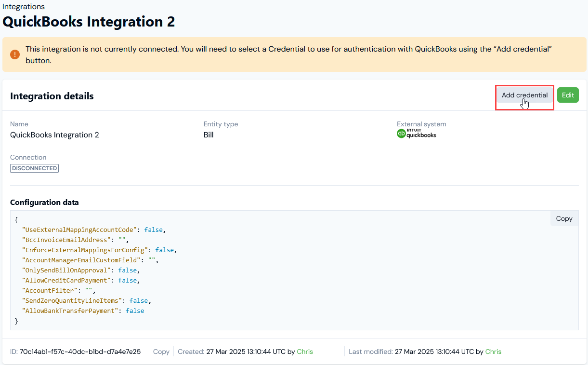Select the BccInvoiceEmailAddress line
The image size is (588, 365).
76,240
